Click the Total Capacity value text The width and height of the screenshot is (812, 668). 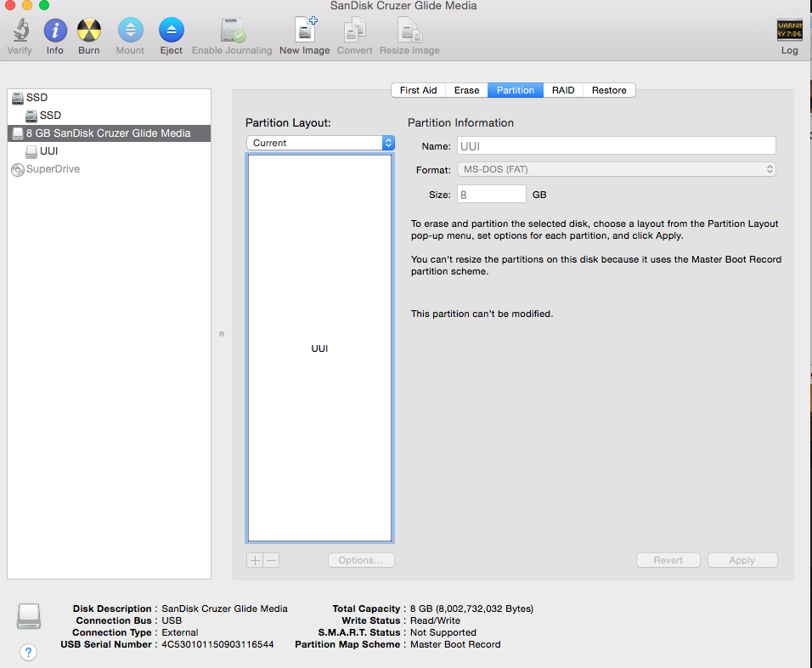click(471, 609)
